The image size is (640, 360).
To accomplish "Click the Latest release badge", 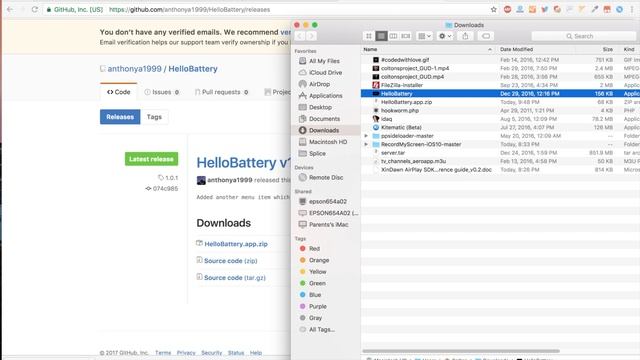I will coord(151,159).
